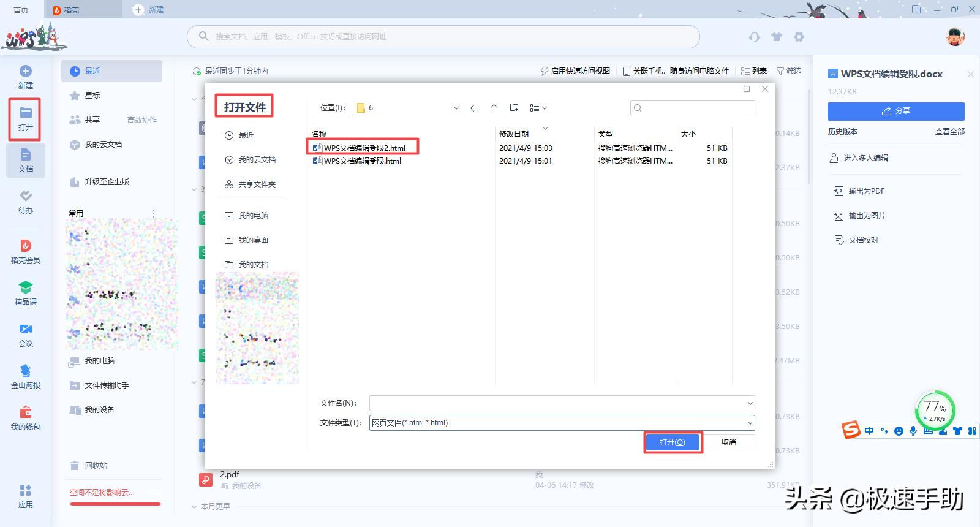Click 文档校对

click(856, 240)
